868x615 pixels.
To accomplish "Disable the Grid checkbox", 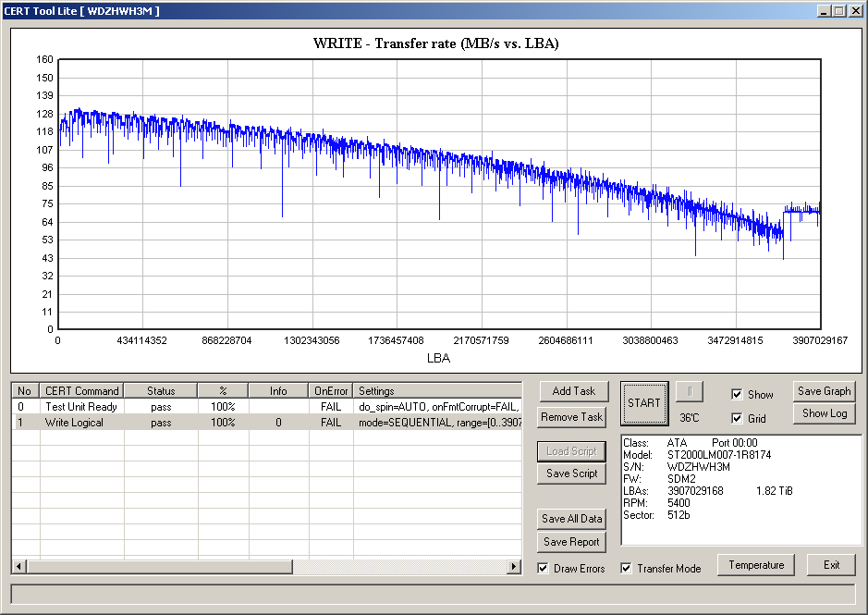I will [x=737, y=419].
